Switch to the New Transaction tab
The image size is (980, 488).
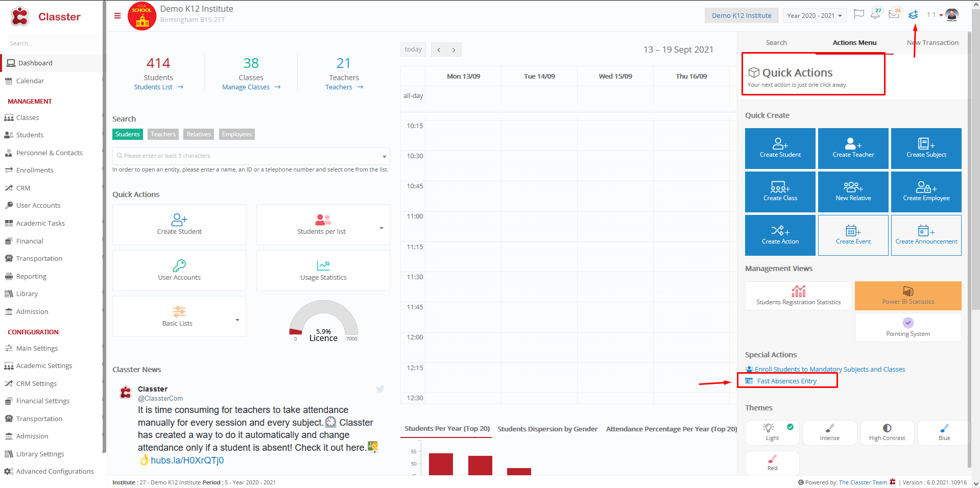point(933,43)
